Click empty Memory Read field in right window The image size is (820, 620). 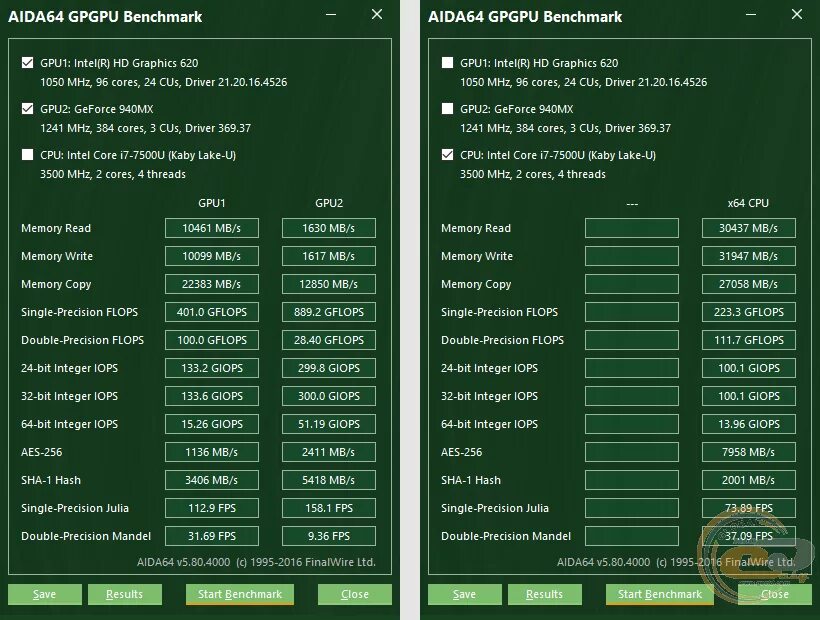[x=632, y=228]
